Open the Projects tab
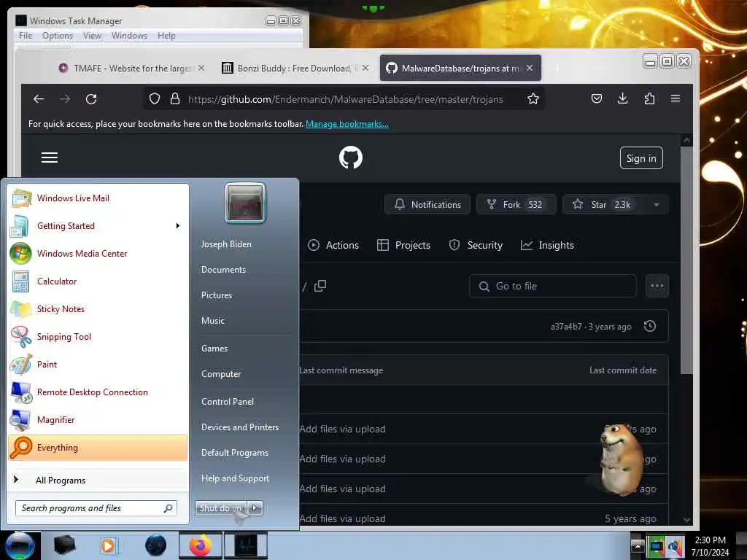The image size is (747, 560). click(x=403, y=245)
